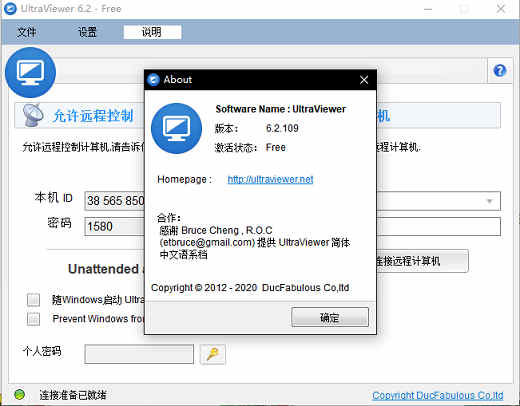Open the 文件 menu
Image resolution: width=520 pixels, height=406 pixels.
point(27,32)
